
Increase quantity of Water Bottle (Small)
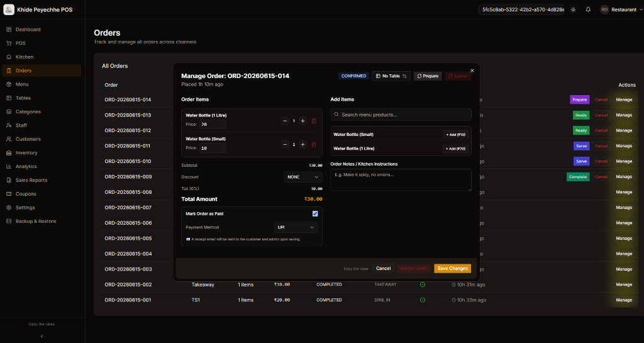pos(303,145)
